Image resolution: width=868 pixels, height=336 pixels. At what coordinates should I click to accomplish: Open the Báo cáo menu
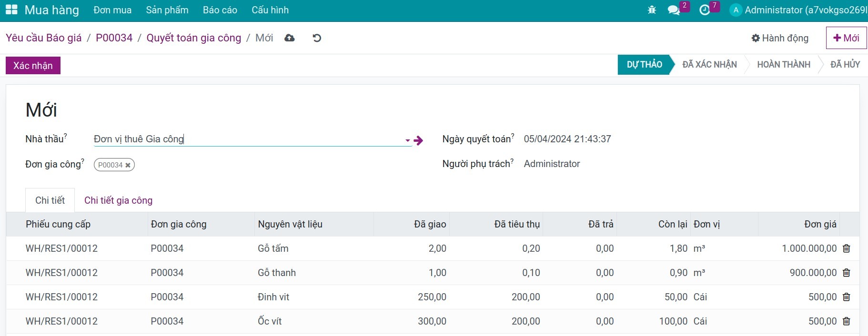[220, 10]
